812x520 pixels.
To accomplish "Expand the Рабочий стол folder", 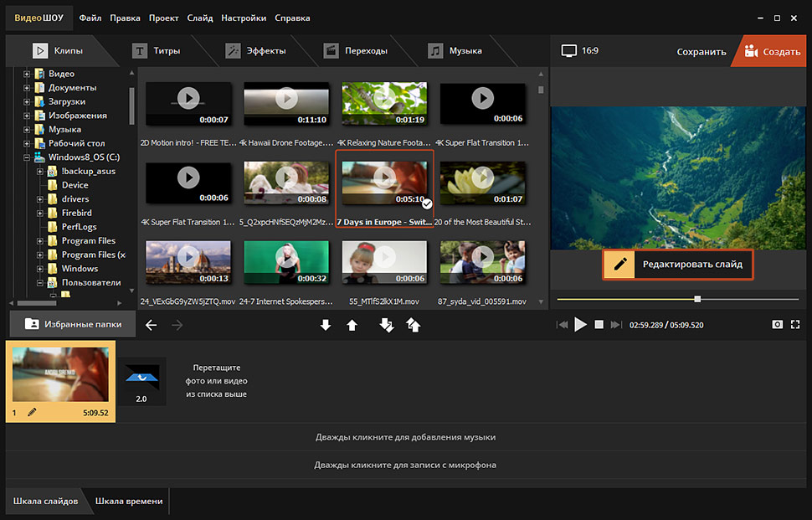I will pos(27,143).
